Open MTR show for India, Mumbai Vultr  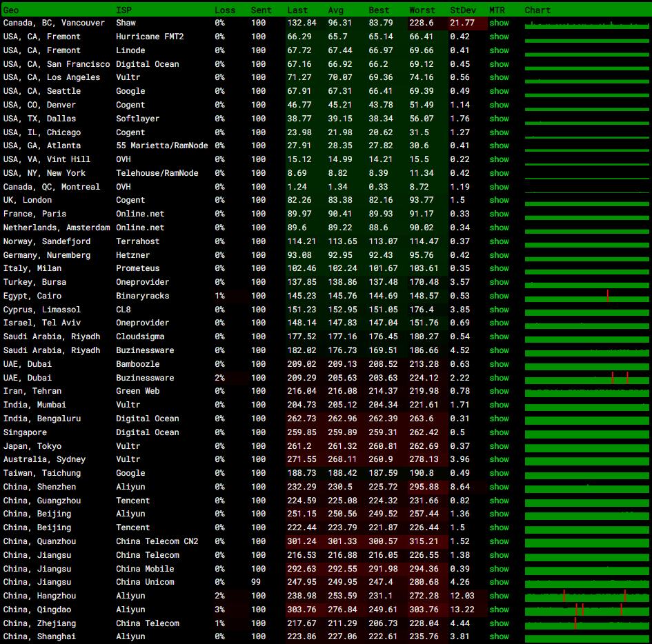[x=499, y=404]
